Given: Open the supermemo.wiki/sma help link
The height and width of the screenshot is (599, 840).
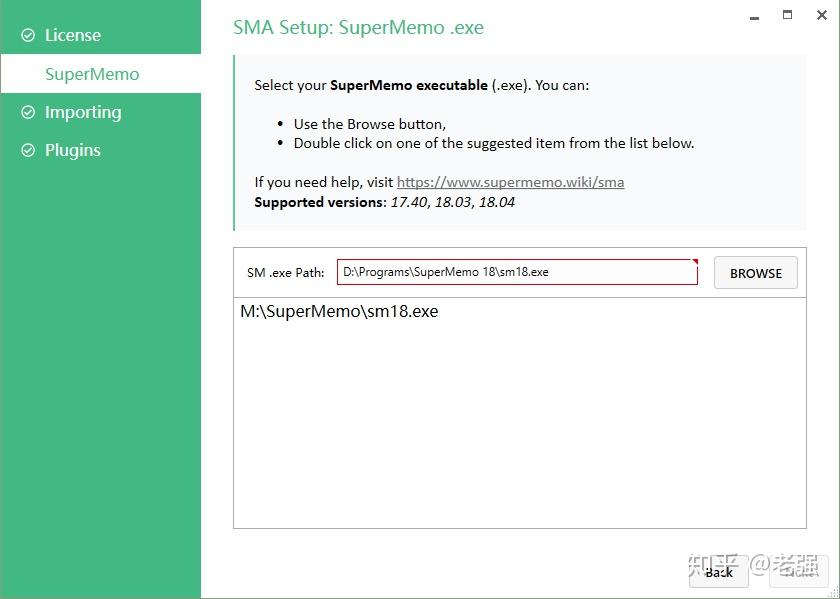Looking at the screenshot, I should click(511, 181).
